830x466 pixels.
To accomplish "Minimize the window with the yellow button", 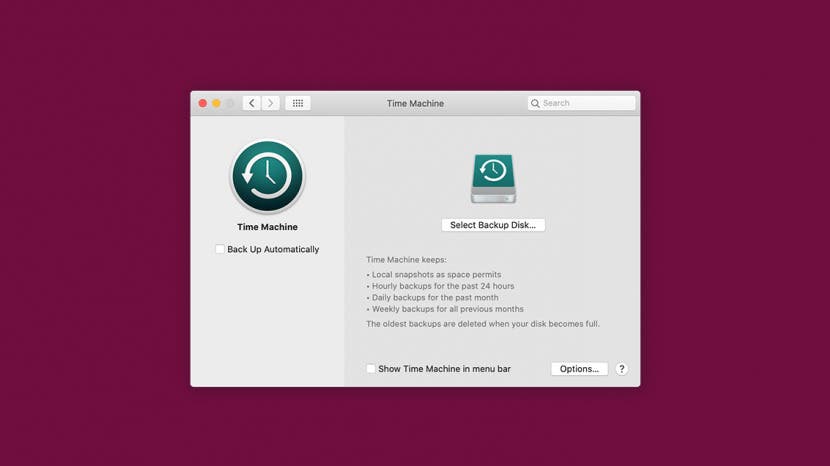I will click(x=216, y=103).
